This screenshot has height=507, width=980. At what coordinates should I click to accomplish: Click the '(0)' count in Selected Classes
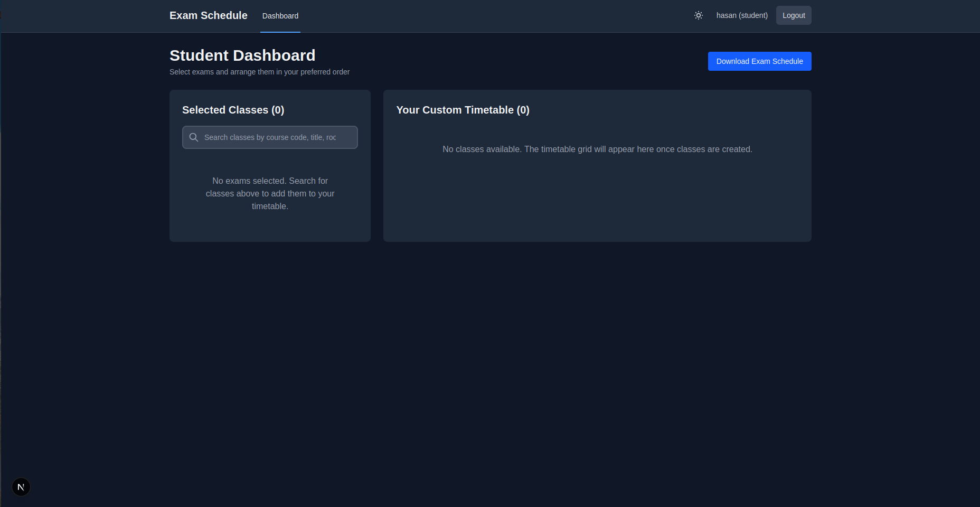278,110
